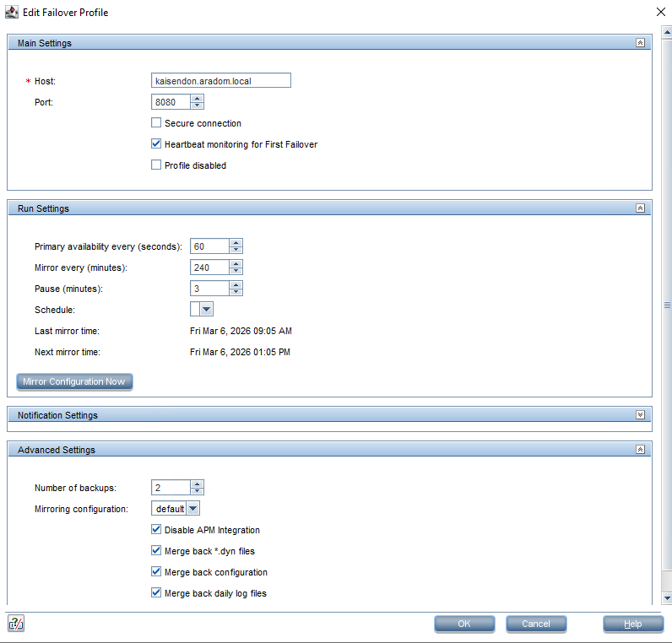Decrease Mirror every minutes value
Image resolution: width=672 pixels, height=643 pixels.
pyautogui.click(x=236, y=271)
